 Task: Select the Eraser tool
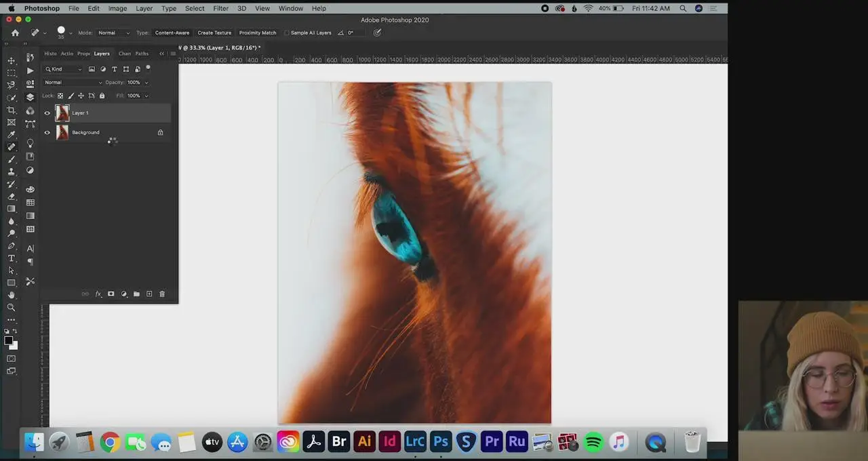(x=11, y=197)
